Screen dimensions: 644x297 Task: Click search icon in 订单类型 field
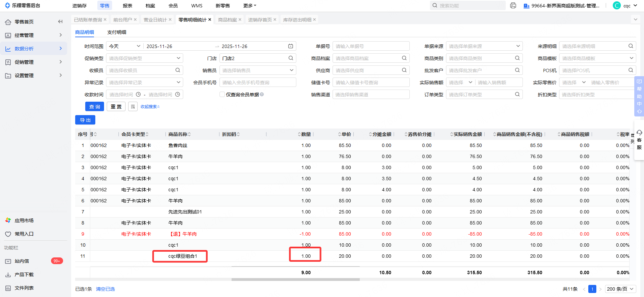(517, 94)
